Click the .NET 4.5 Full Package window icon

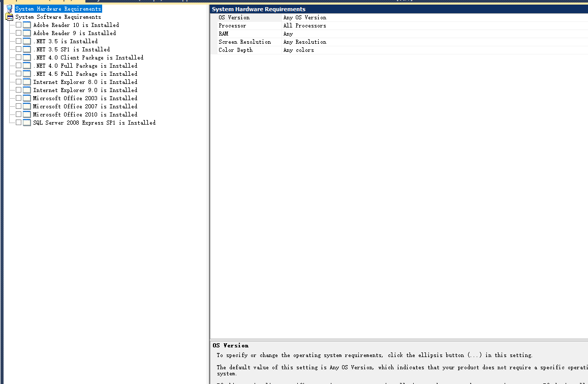(26, 74)
